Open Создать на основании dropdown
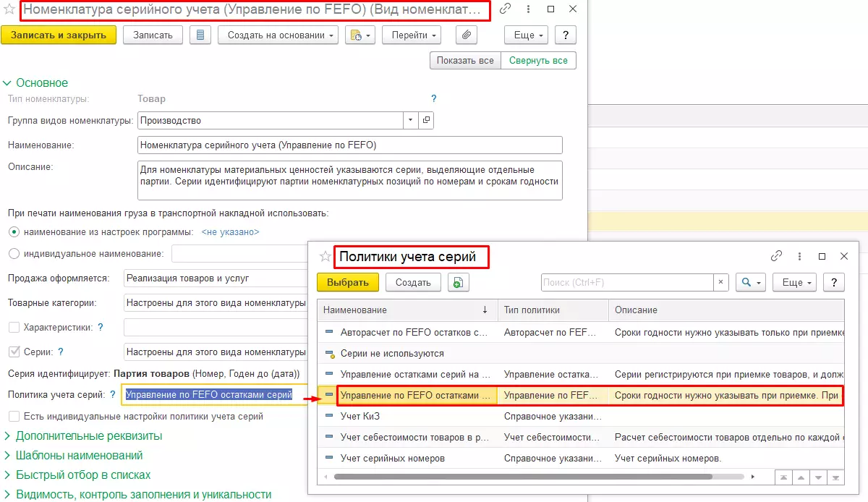The height and width of the screenshot is (502, 868). tap(278, 35)
